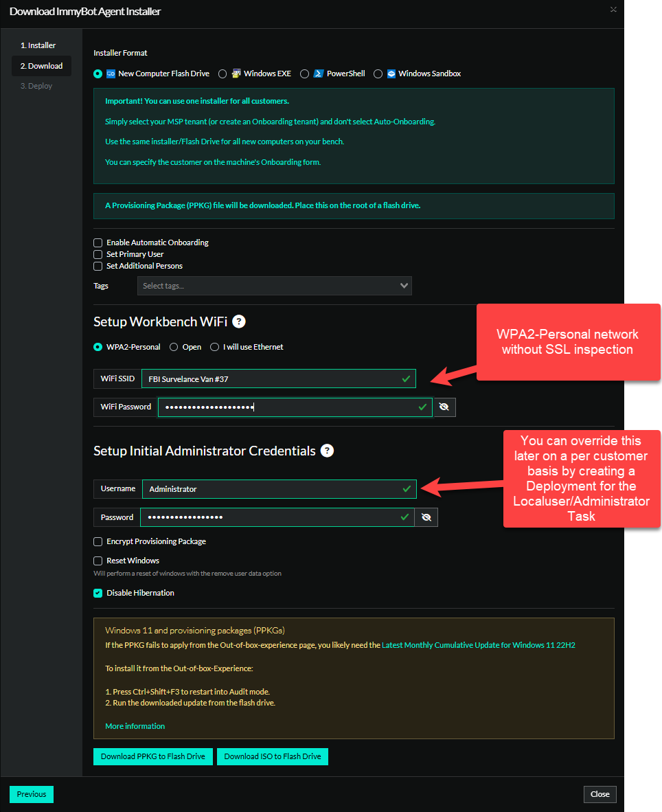662x812 pixels.
Task: Show administrator password using eye icon
Action: point(426,517)
